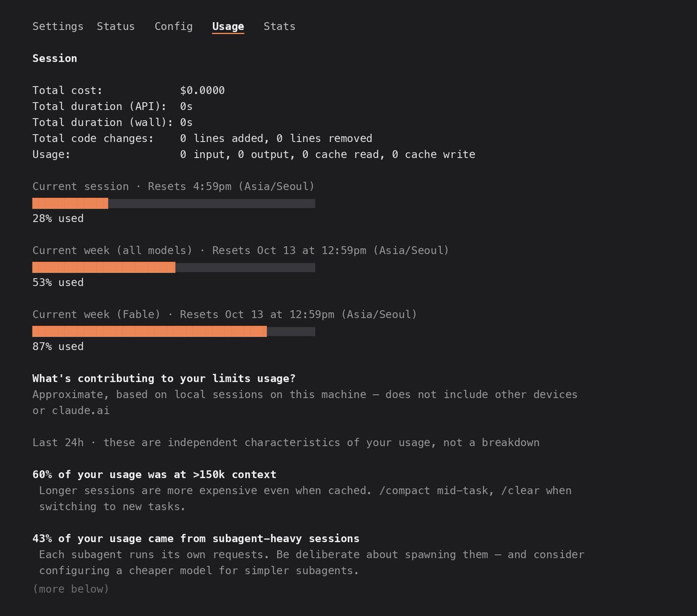Switch to the Settings tab
The image size is (697, 616).
click(58, 26)
